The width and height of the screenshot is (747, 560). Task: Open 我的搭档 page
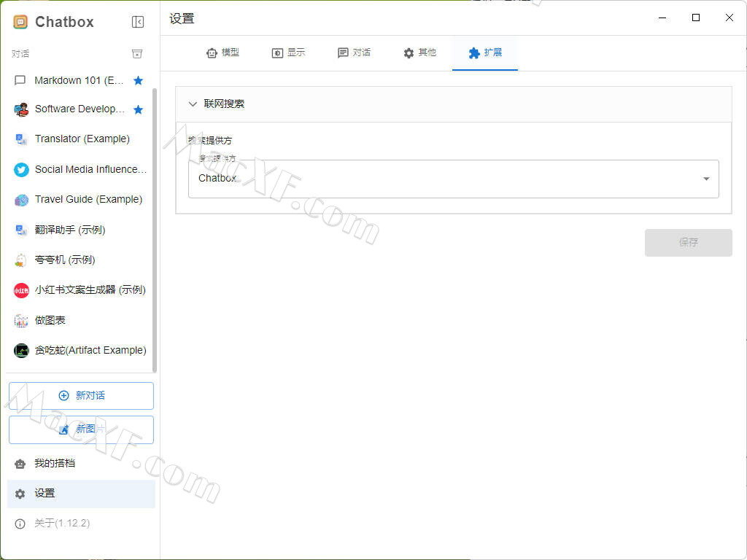(81, 464)
